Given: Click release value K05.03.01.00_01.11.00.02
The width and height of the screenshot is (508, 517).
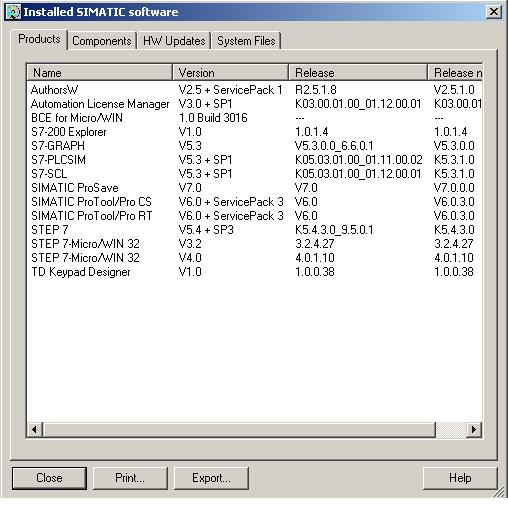Looking at the screenshot, I should 359,160.
